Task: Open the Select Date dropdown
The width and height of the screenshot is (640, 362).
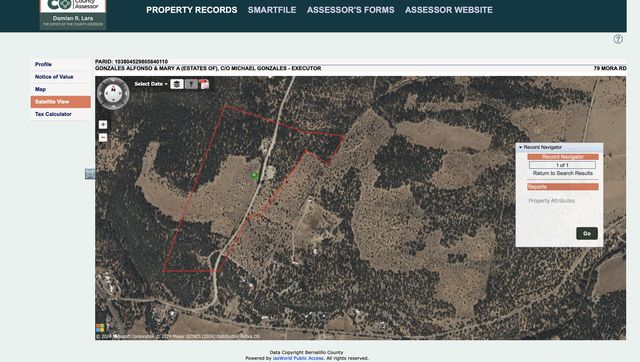Action: point(151,84)
